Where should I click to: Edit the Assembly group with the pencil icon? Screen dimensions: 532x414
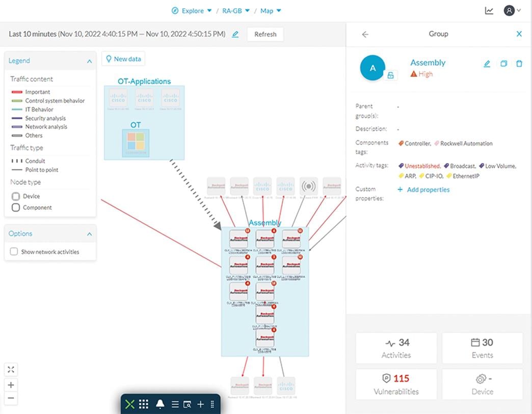[487, 63]
